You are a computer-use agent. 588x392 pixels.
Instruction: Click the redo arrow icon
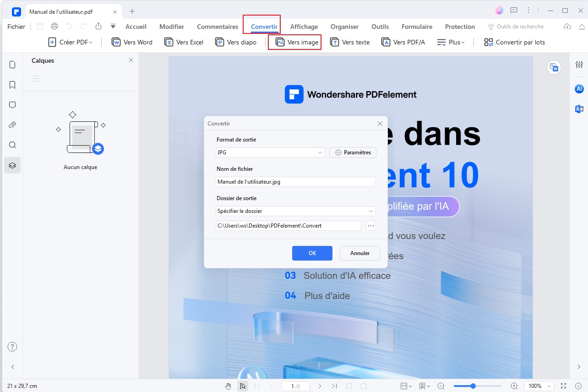point(84,27)
